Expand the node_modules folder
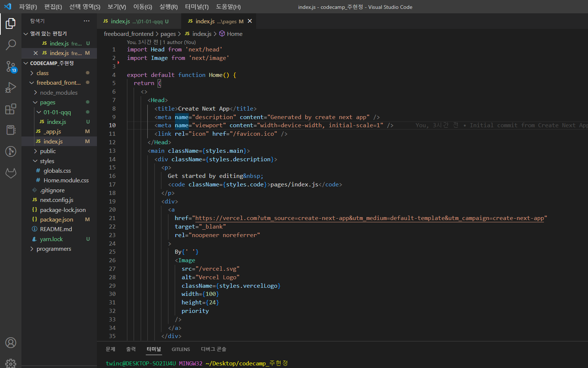This screenshot has width=588, height=368. tap(36, 92)
